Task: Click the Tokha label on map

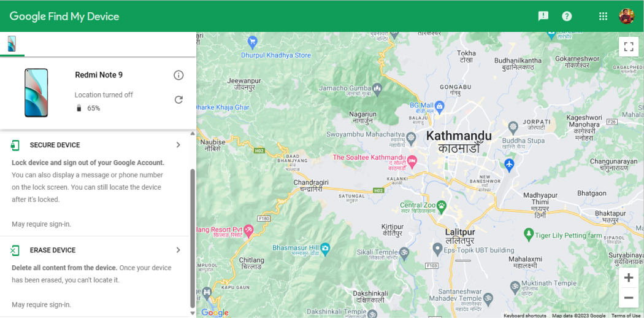Action: point(466,56)
